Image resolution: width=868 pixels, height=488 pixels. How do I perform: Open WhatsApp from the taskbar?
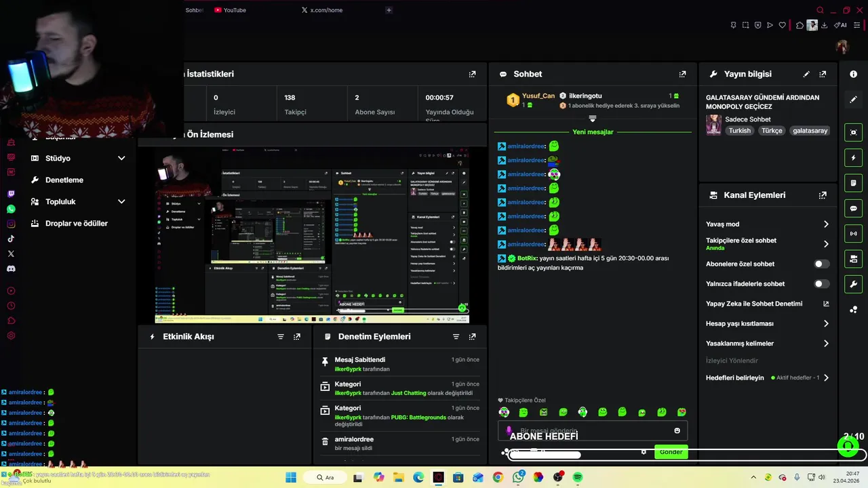(518, 477)
